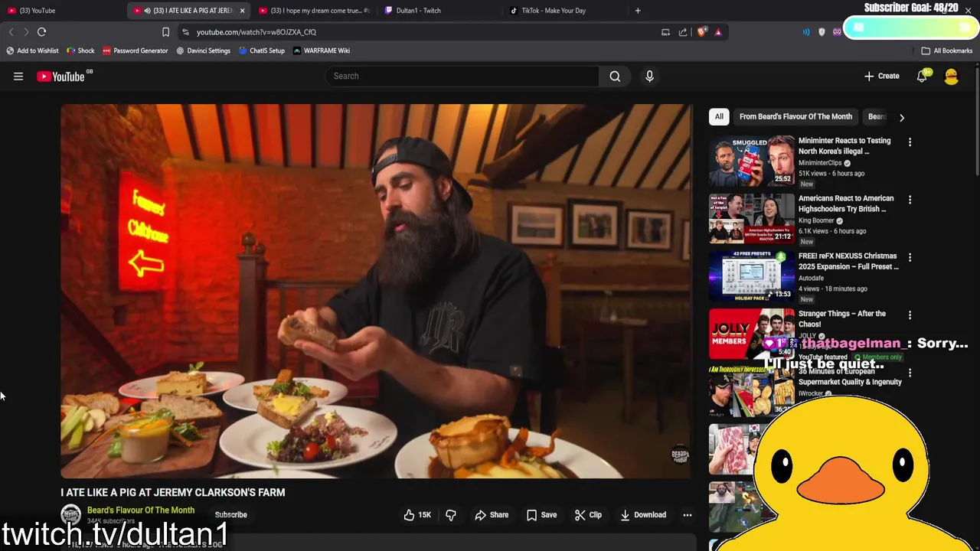
Task: Switch to Dultan1 - Twitch tab
Action: [439, 11]
